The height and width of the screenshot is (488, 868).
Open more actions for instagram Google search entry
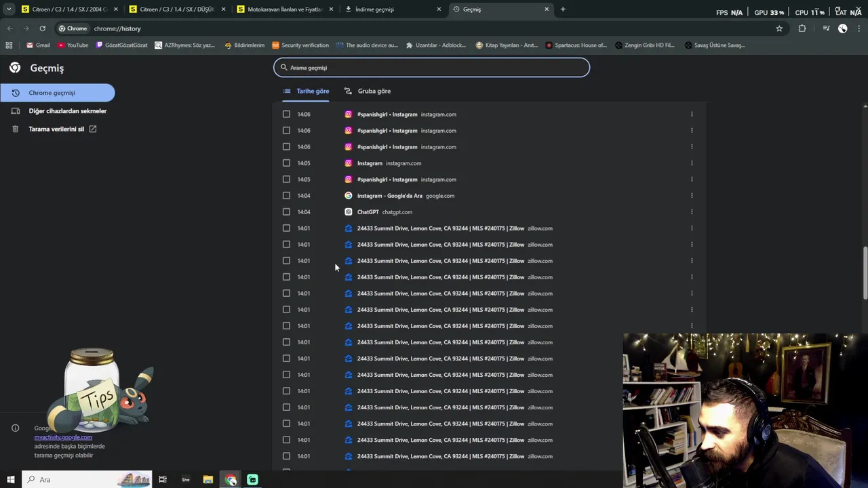(692, 196)
